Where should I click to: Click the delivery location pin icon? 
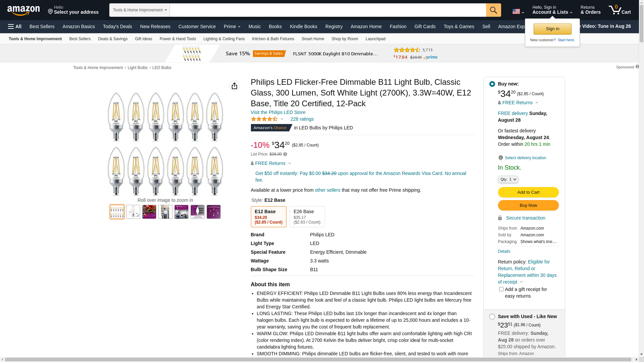click(x=500, y=158)
